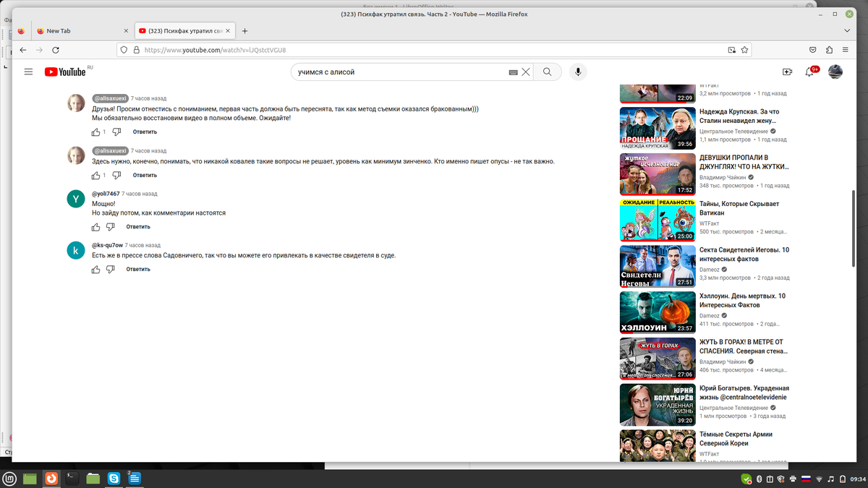
Task: Open Skype from the taskbar
Action: coord(114,478)
